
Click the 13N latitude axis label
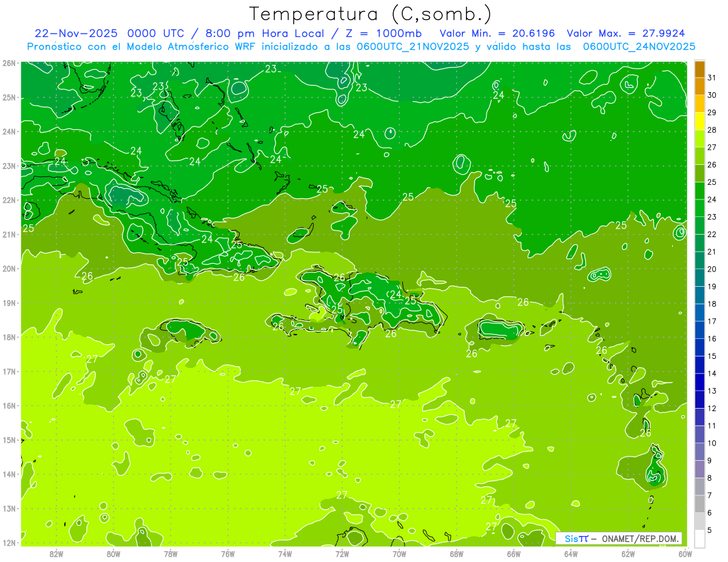8,508
